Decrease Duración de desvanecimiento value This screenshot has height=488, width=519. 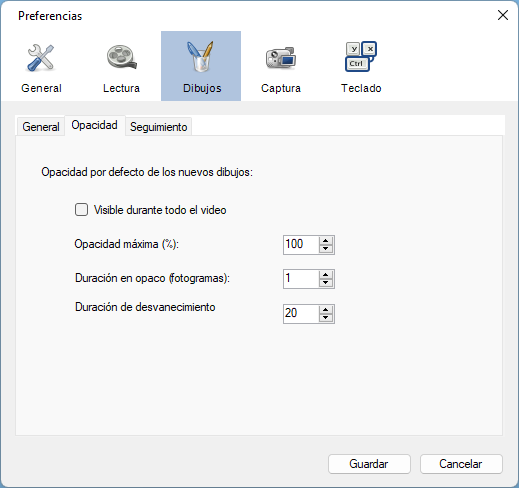(326, 318)
